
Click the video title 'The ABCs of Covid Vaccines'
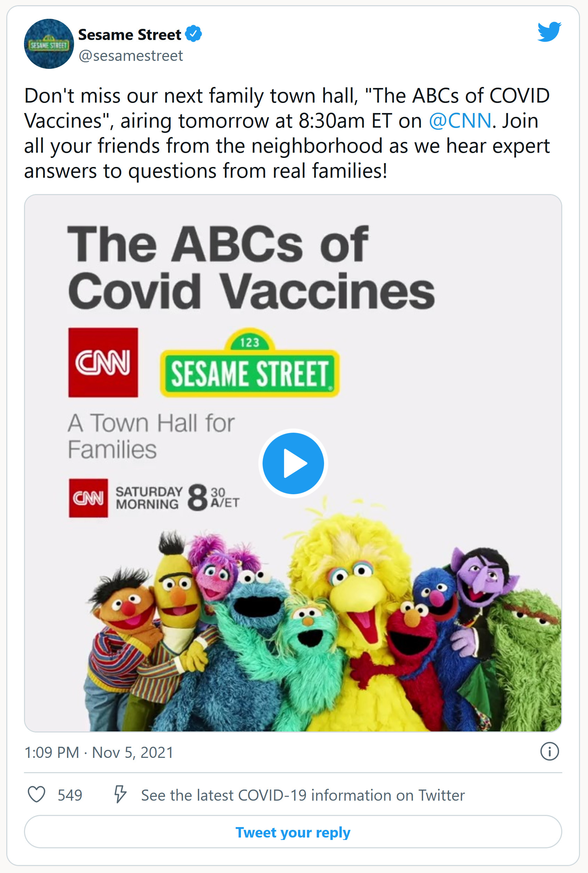pyautogui.click(x=251, y=267)
